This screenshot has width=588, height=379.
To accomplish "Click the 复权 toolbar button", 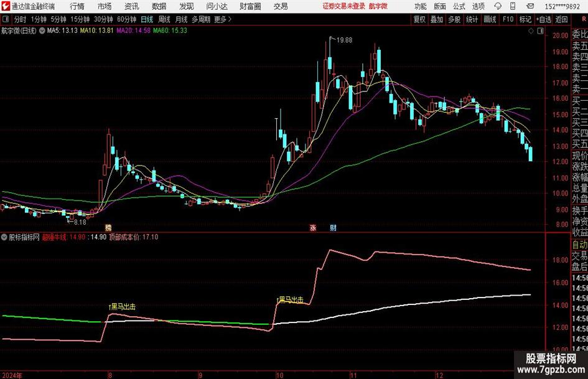I will 419,19.
